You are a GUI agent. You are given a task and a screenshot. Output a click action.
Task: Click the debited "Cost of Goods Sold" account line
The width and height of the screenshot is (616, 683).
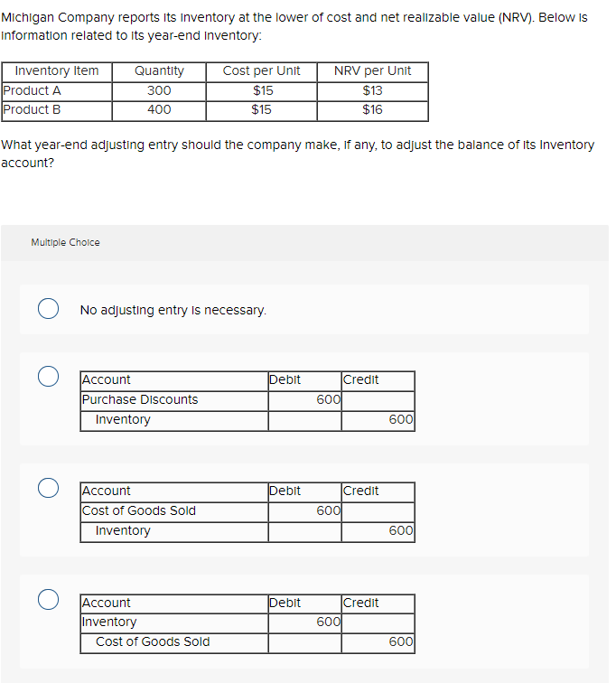[x=139, y=510]
